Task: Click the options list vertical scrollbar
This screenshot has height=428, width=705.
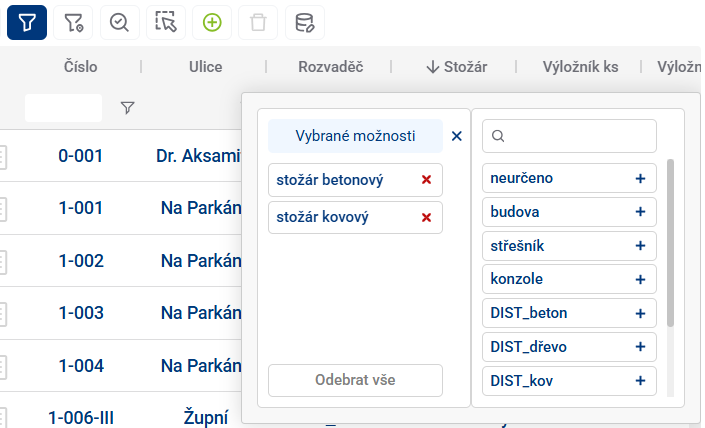Action: 670,240
